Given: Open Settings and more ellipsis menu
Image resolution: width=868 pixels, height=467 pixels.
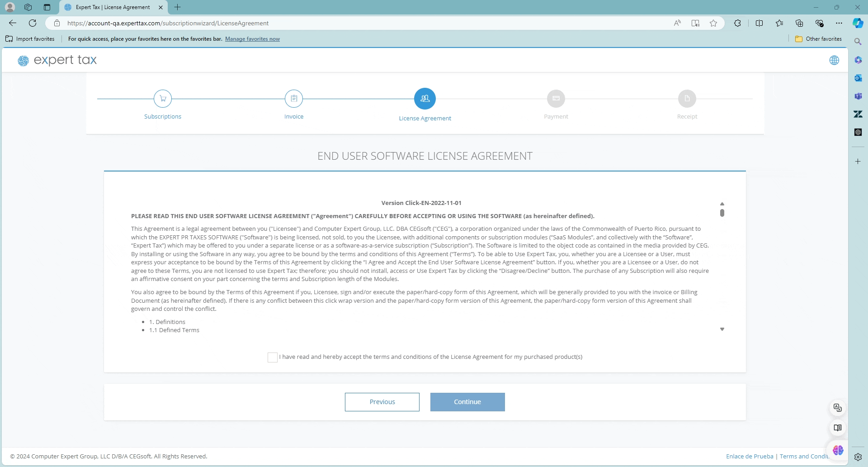Looking at the screenshot, I should [839, 23].
